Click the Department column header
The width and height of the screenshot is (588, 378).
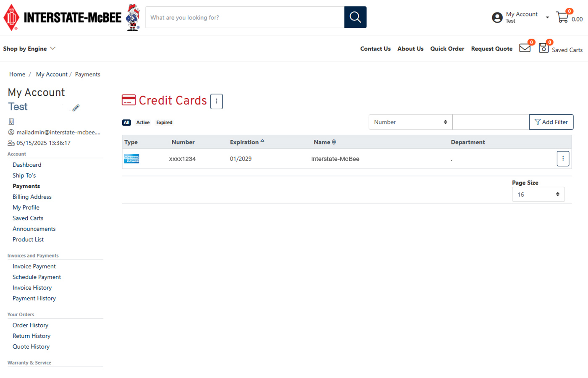[468, 142]
